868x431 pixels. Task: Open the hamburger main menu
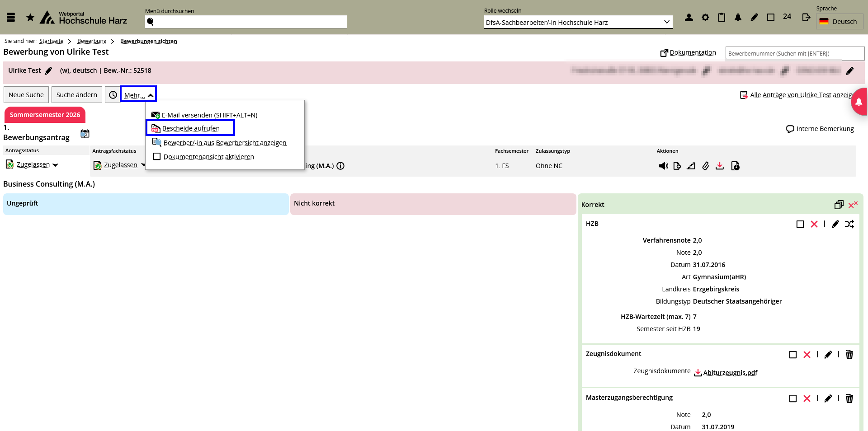tap(11, 18)
